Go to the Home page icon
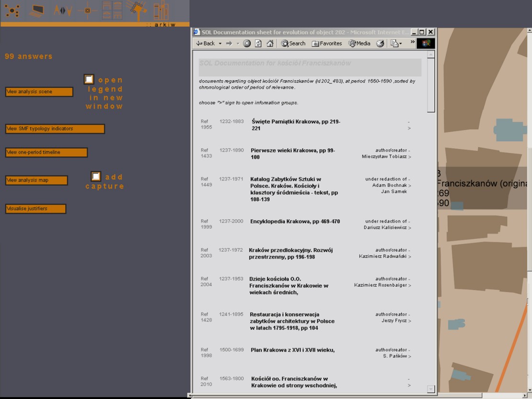532x399 pixels. click(270, 43)
